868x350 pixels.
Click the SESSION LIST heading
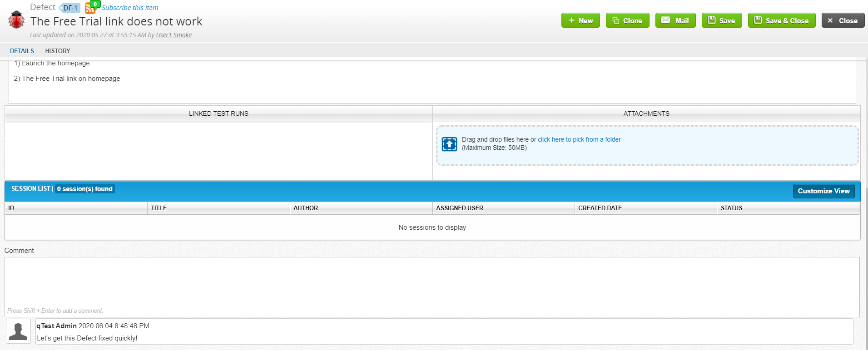point(31,188)
